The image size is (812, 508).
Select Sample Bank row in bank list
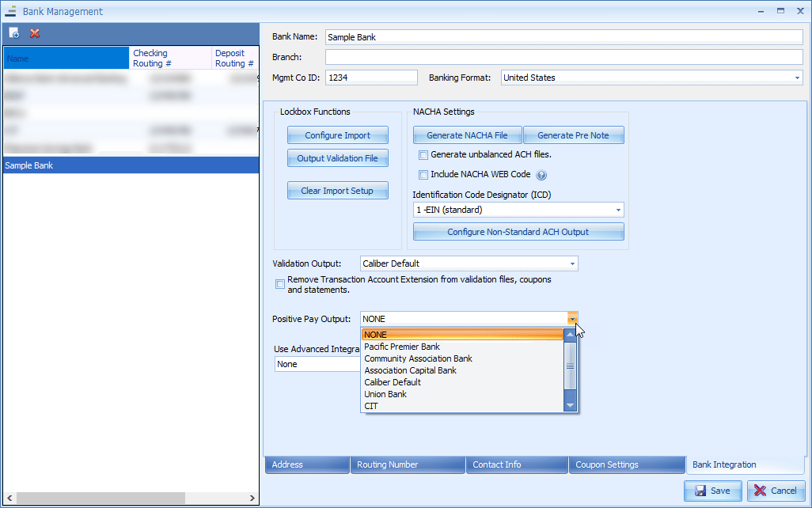tap(131, 165)
